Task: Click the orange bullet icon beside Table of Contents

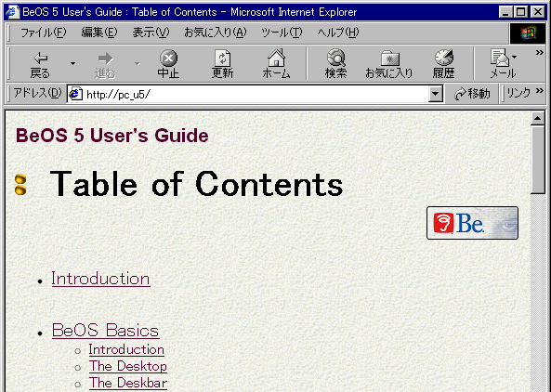Action: pyautogui.click(x=20, y=185)
